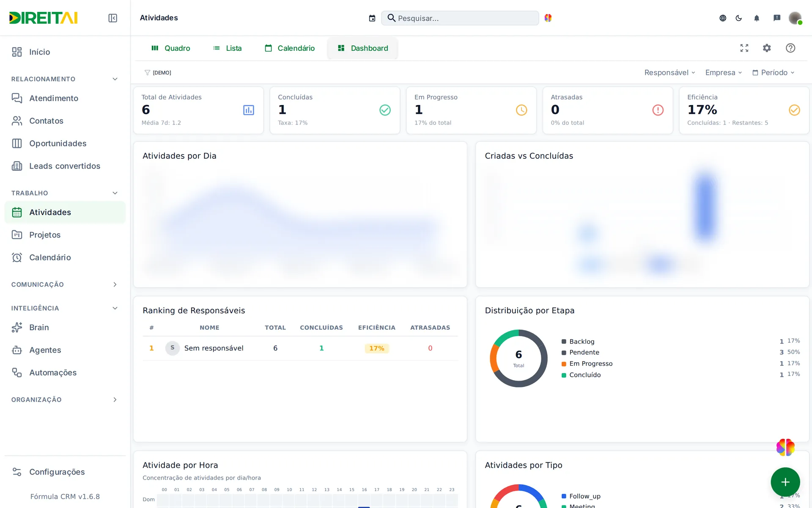
Task: Click Concluído green legend swatch
Action: (564, 375)
